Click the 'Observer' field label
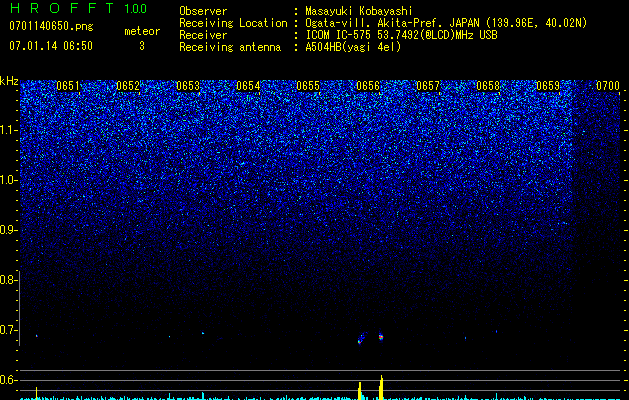 click(203, 11)
